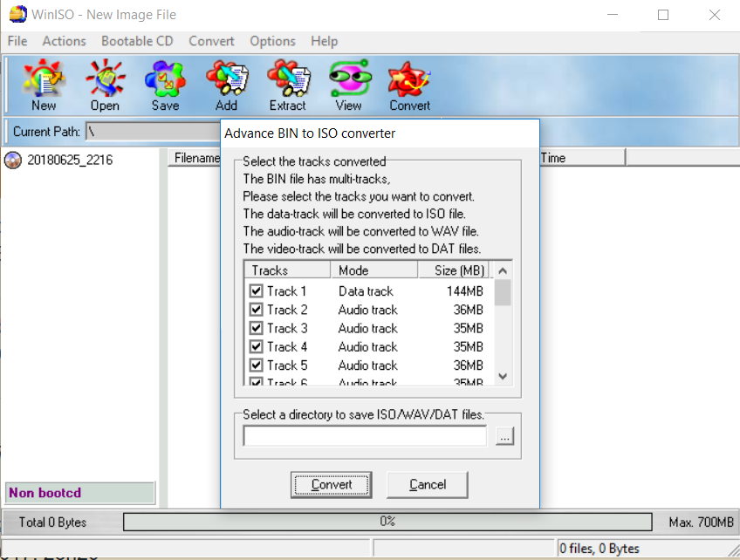Click the 'Advance BIN to ISO converter' title
Screen dimensions: 740x560
pyautogui.click(x=310, y=133)
